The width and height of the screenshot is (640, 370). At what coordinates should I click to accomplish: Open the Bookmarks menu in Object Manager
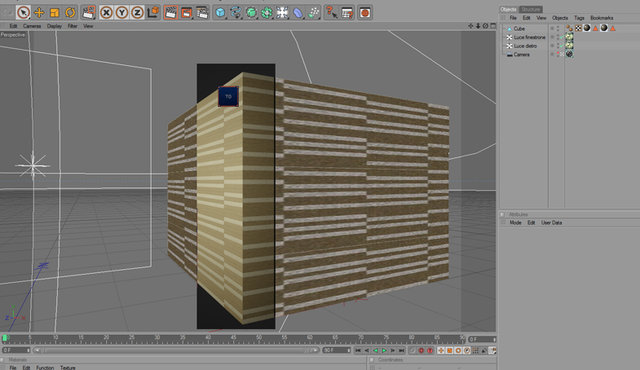(x=602, y=18)
